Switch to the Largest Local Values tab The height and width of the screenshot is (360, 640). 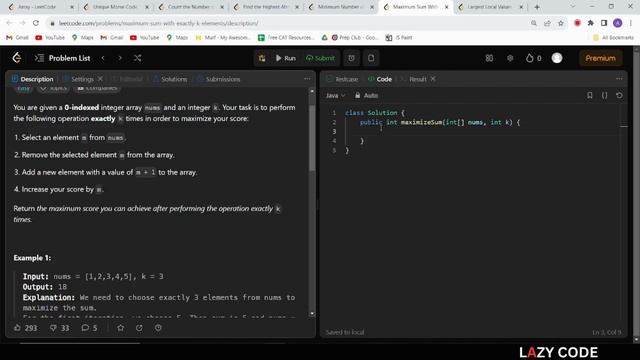click(x=491, y=7)
